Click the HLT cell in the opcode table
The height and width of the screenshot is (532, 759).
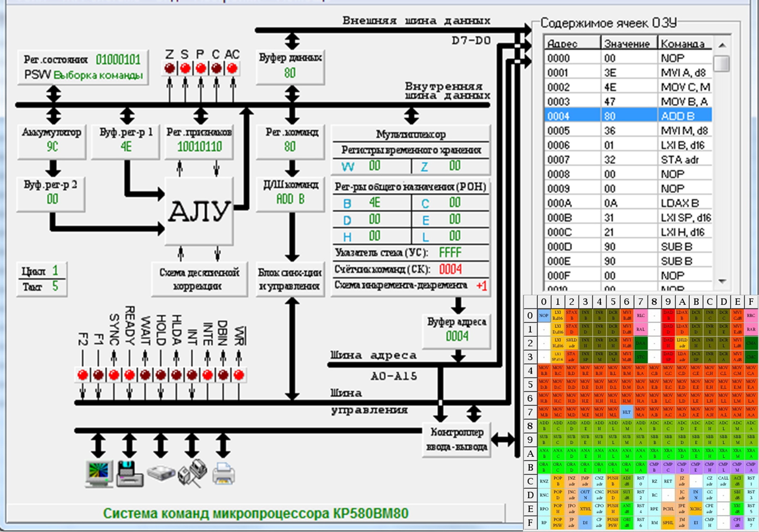(626, 412)
